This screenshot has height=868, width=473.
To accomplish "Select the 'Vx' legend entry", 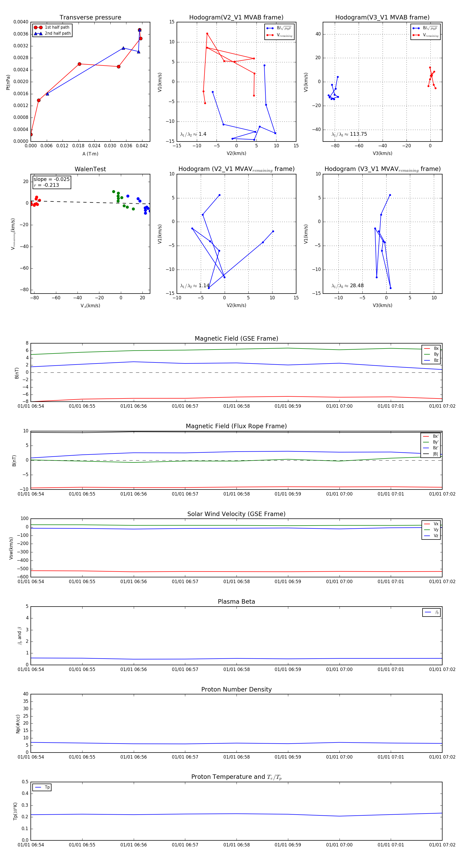I will click(x=431, y=524).
